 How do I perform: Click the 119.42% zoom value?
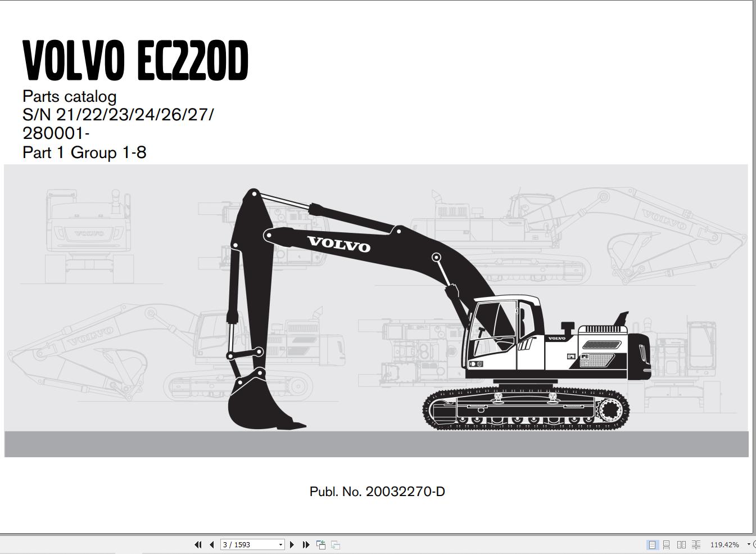pos(725,544)
